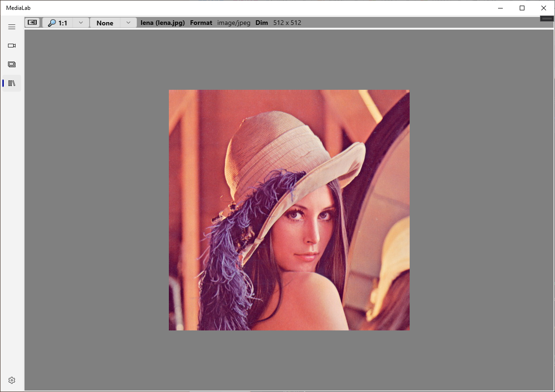Expand the zoom level dropdown
This screenshot has width=555, height=392.
(x=80, y=22)
